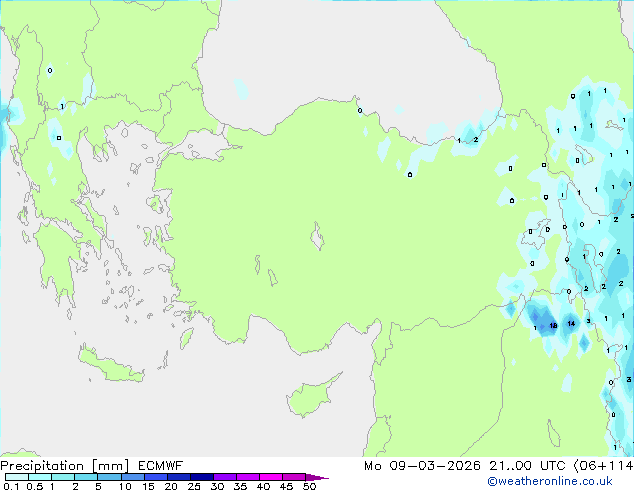Click the '45' legend scale label

click(286, 486)
